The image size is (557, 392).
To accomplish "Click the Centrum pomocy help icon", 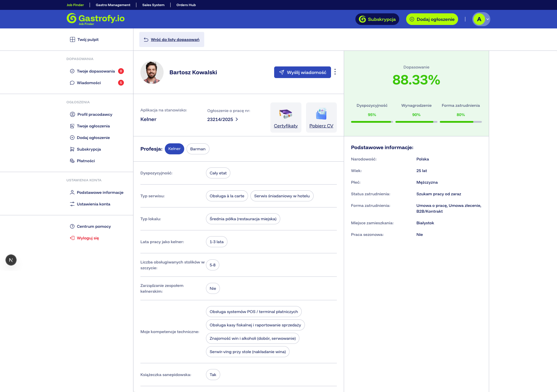I will pos(72,226).
